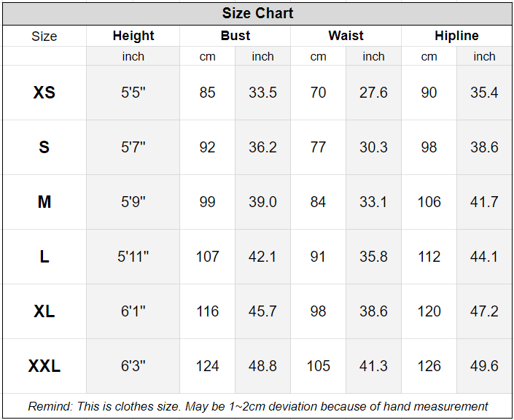Click height value 5'11" for size L
514x420 pixels.
133,257
